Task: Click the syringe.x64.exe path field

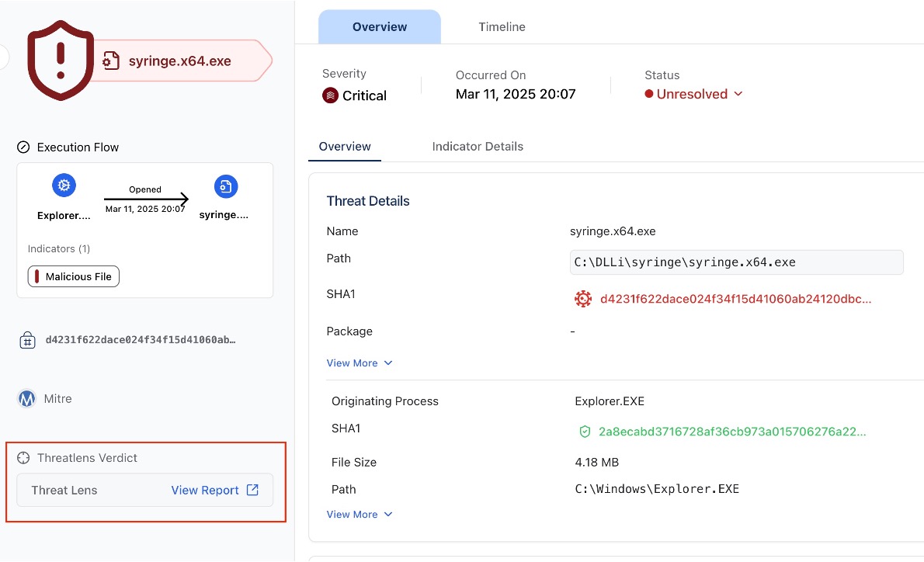Action: tap(736, 262)
